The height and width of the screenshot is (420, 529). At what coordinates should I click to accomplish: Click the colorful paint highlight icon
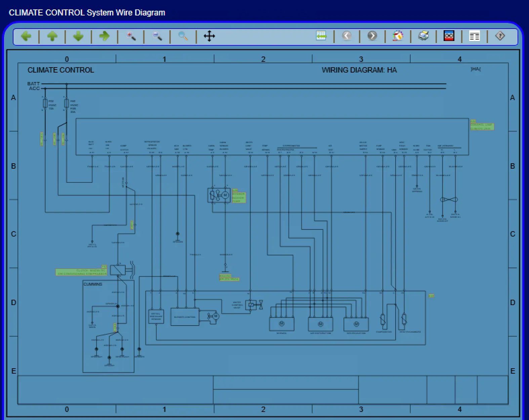pos(398,36)
